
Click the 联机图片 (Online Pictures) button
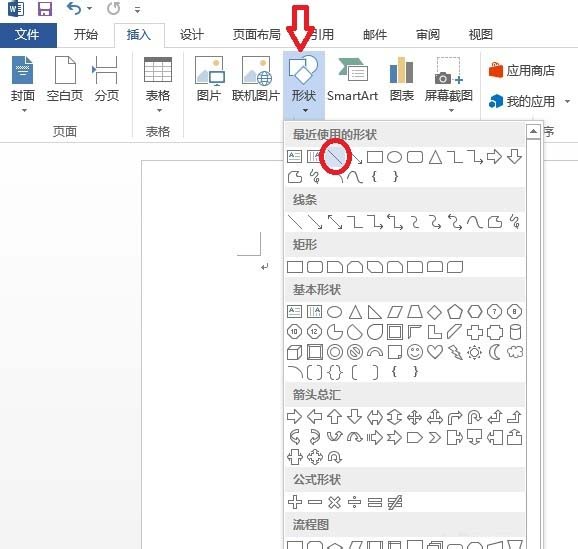coord(256,79)
